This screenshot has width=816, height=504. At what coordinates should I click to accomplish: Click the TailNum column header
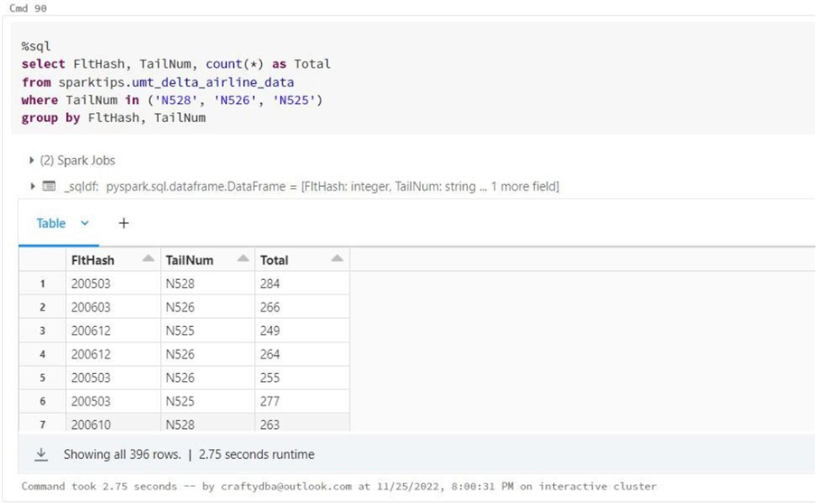pos(190,260)
